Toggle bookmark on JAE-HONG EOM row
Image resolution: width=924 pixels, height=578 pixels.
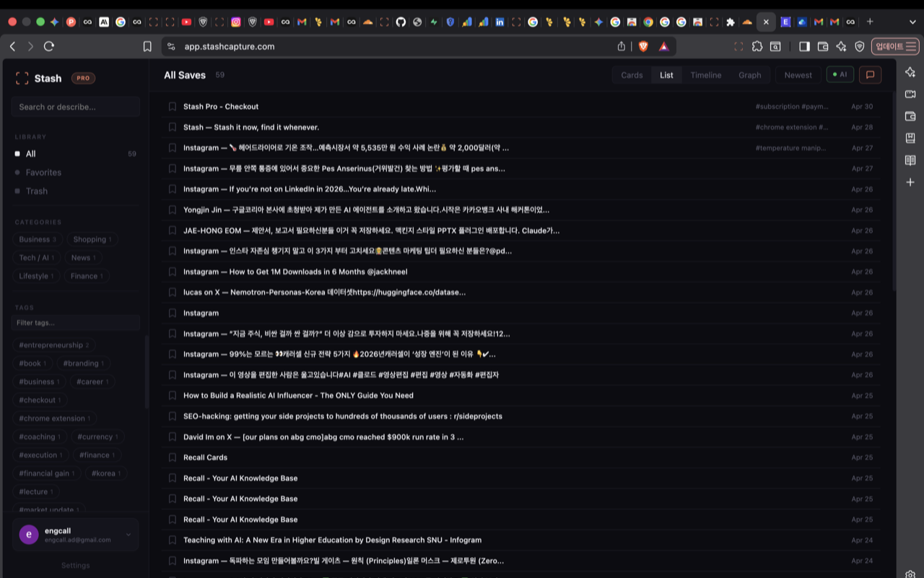173,230
